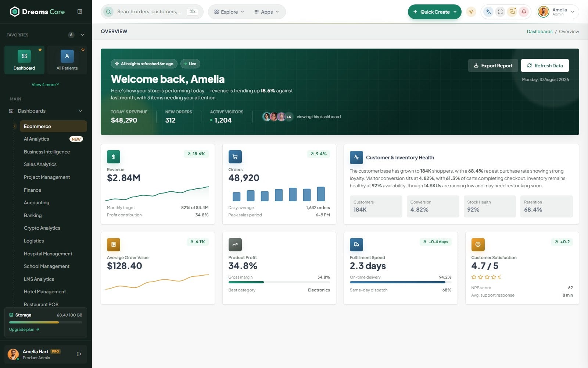Image resolution: width=588 pixels, height=368 pixels.
Task: Focus the search orders, customers field
Action: pyautogui.click(x=152, y=12)
